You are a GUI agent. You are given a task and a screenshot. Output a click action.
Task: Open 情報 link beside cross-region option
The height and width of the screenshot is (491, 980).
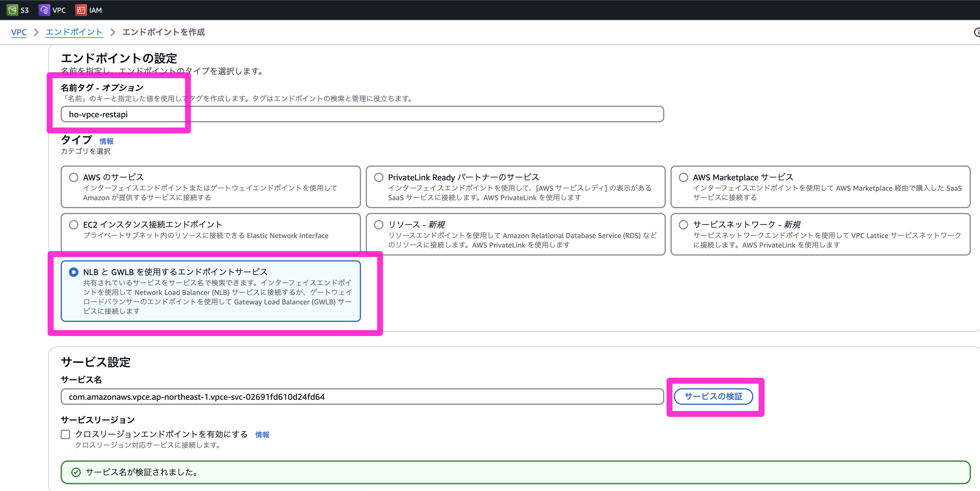(x=262, y=435)
